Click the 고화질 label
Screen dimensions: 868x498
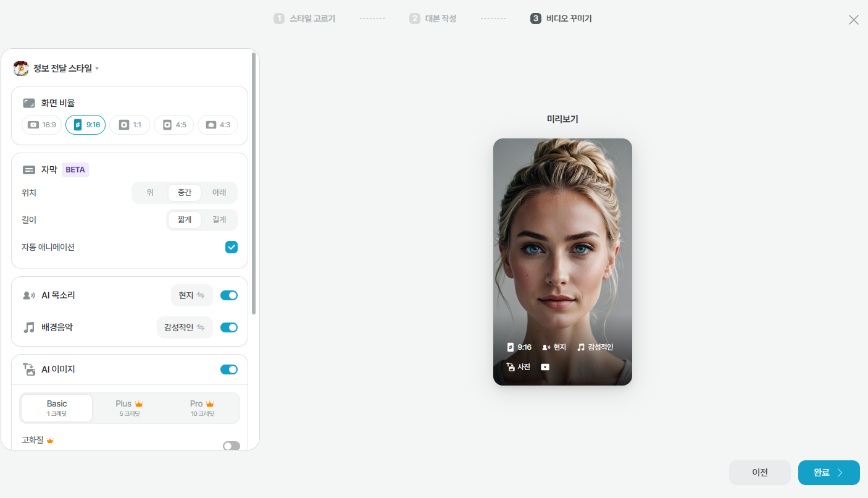(x=33, y=440)
